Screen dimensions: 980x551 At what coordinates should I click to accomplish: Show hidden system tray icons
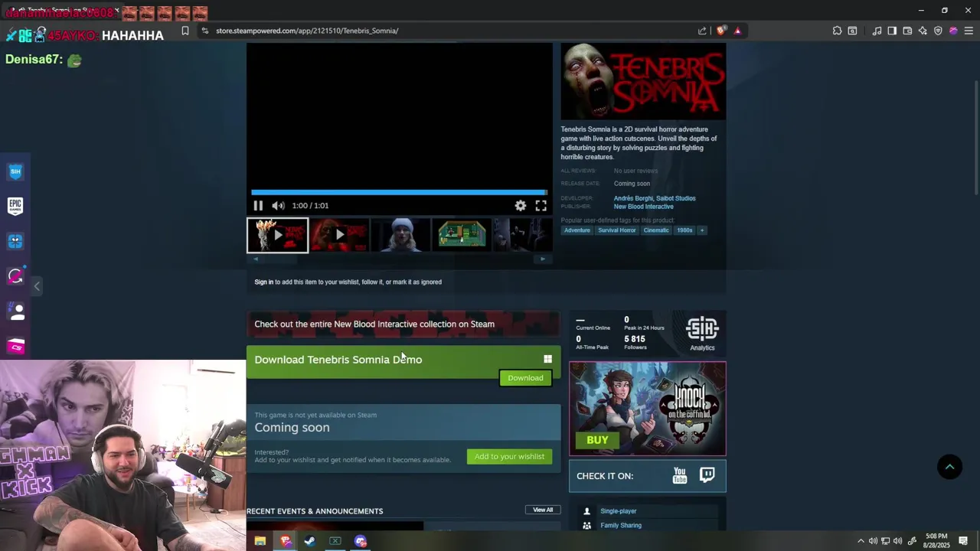tap(861, 541)
